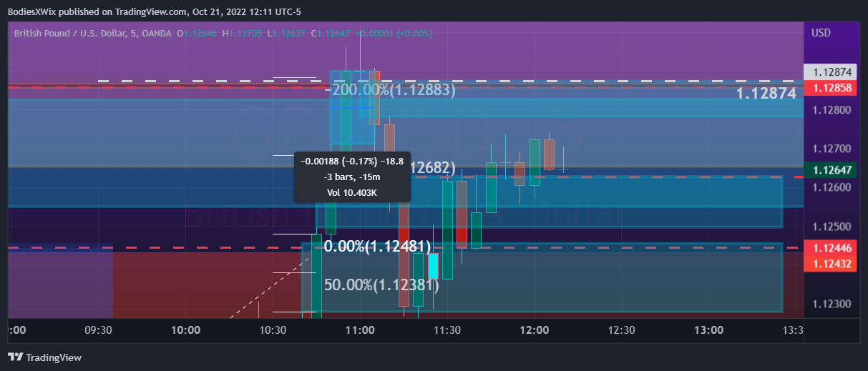Click the 11:30 time axis label

447,330
